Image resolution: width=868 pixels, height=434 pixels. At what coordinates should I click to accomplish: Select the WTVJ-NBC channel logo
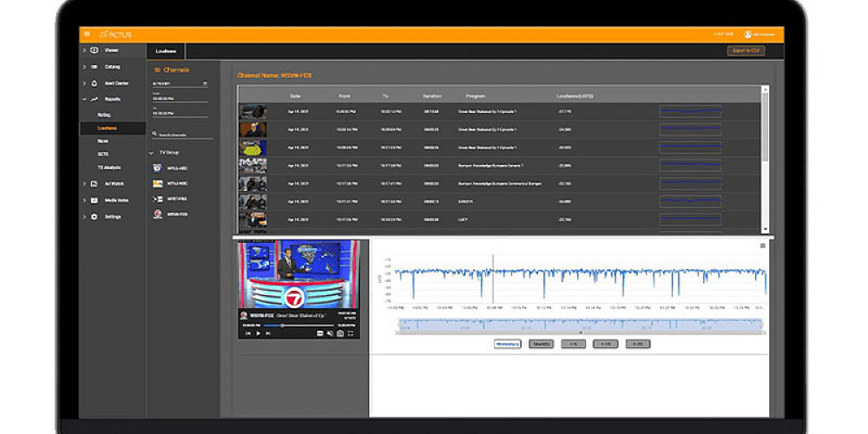tap(157, 184)
